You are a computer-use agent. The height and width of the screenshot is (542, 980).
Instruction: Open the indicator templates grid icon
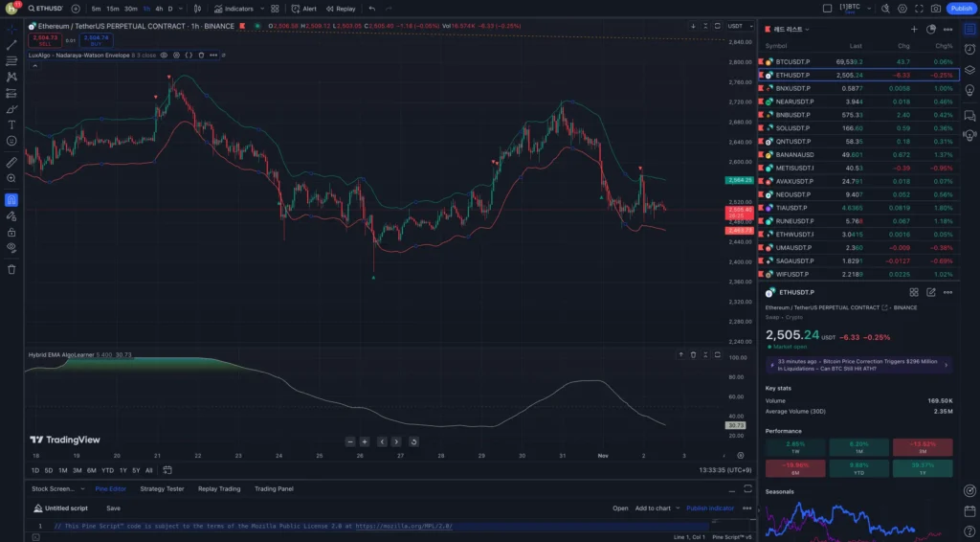(x=275, y=9)
